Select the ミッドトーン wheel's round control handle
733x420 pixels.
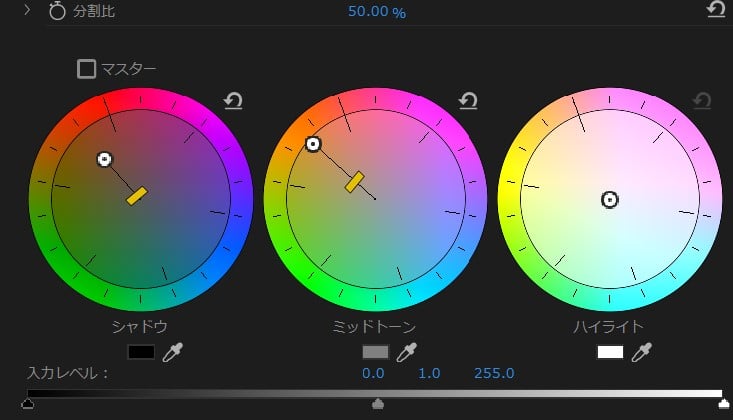[313, 144]
